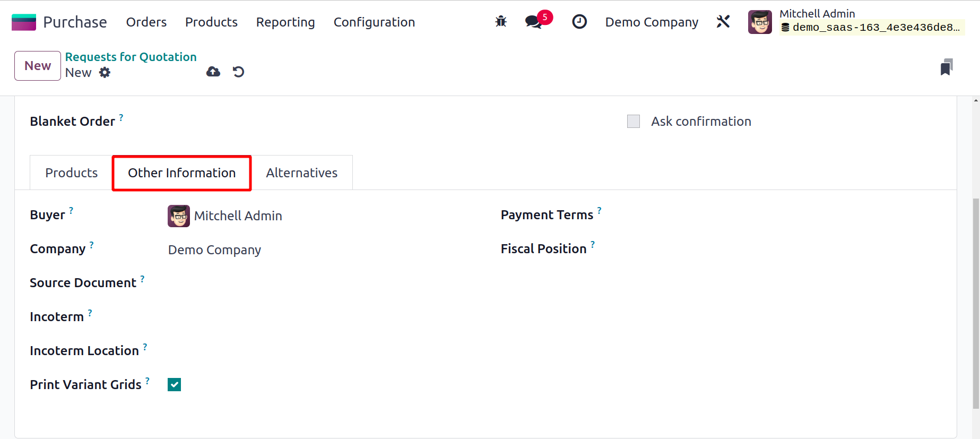Viewport: 980px width, 439px height.
Task: Discard changes with the undo arrow icon
Action: tap(238, 72)
